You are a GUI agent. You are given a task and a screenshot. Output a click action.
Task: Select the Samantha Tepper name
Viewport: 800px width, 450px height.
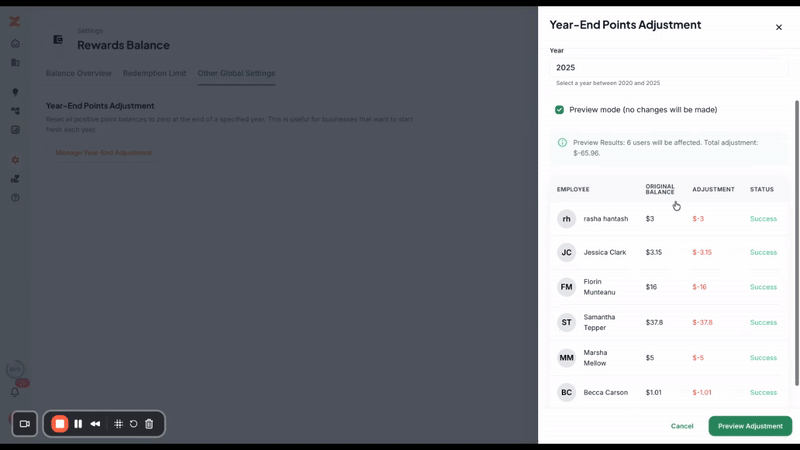coord(599,322)
